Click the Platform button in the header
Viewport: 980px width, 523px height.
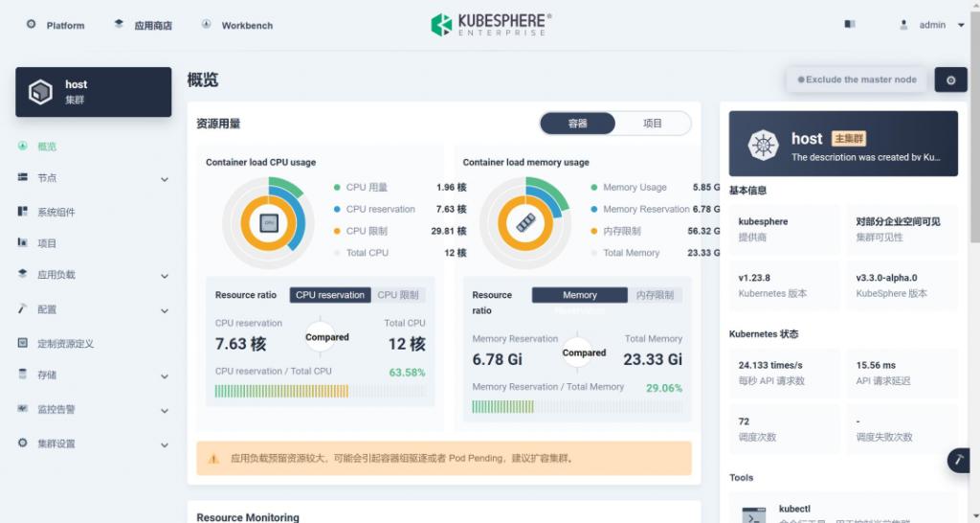(56, 25)
